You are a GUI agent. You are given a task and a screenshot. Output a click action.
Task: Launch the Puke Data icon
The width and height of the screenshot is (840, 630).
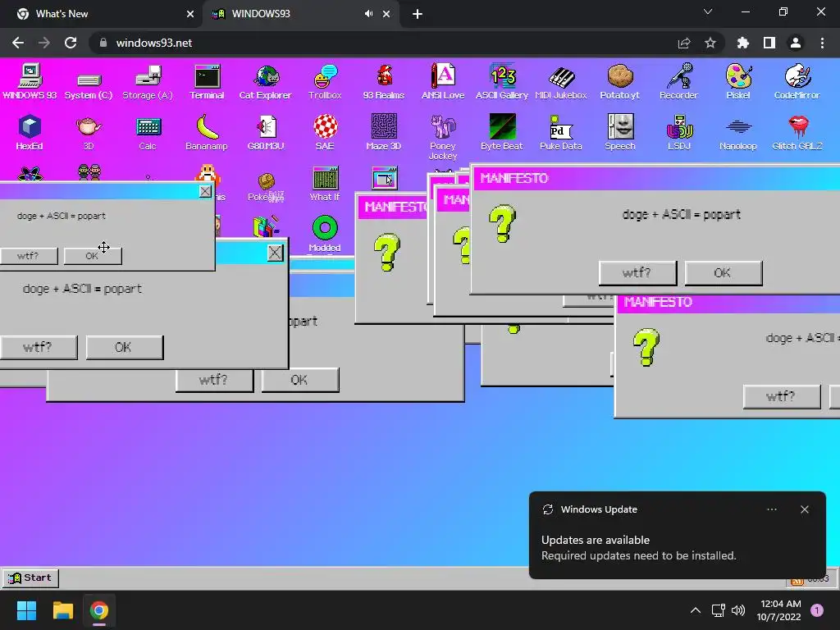point(561,132)
